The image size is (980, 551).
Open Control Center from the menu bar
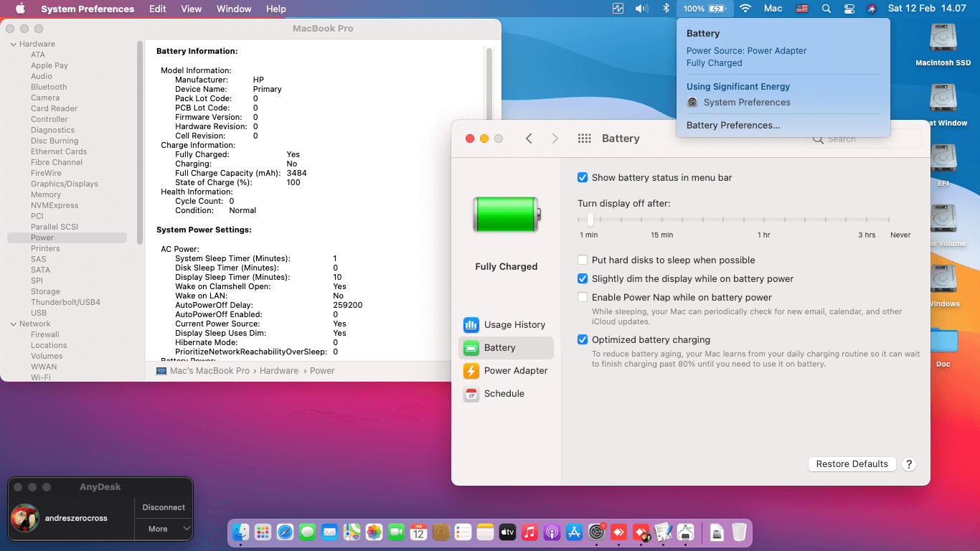(x=849, y=9)
